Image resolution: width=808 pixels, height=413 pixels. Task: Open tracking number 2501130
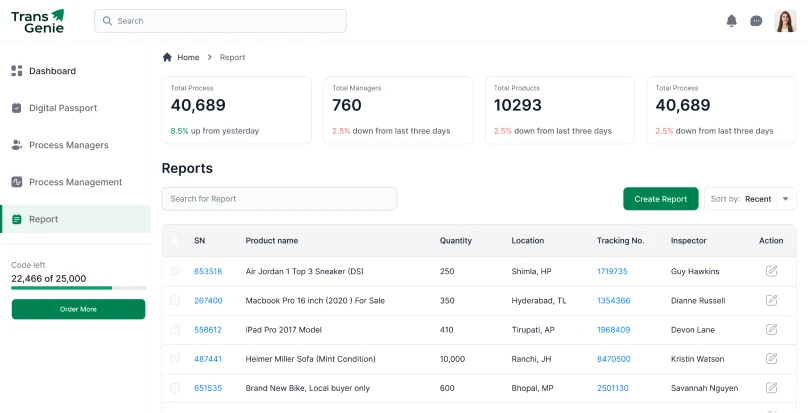[613, 388]
